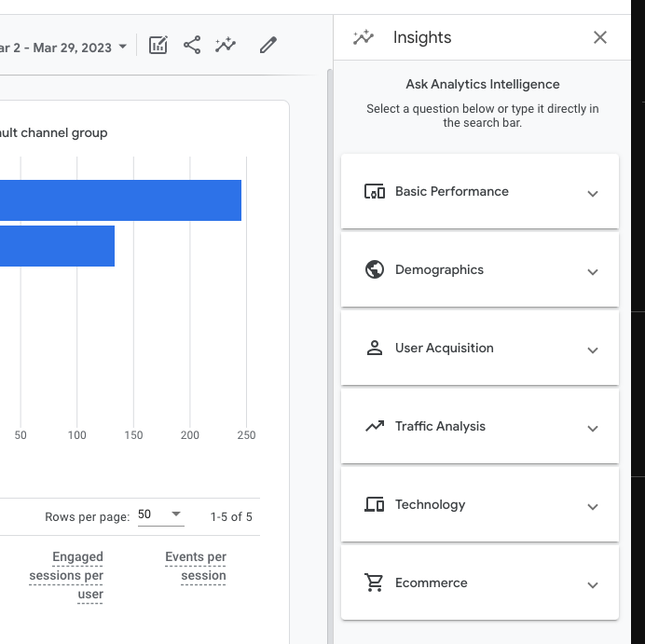Sort by Engaged sessions per user column
The width and height of the screenshot is (645, 644).
[66, 575]
